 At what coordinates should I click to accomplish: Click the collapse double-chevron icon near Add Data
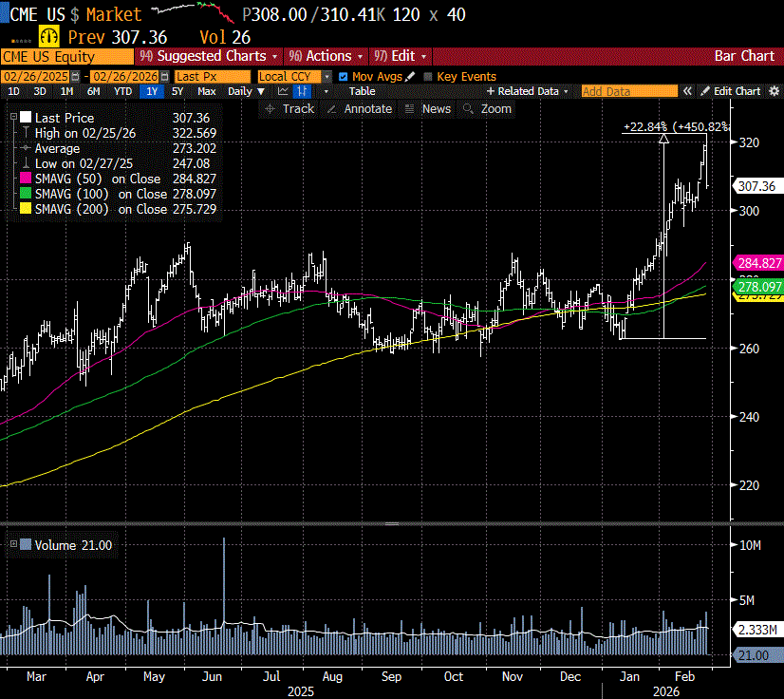click(x=687, y=91)
